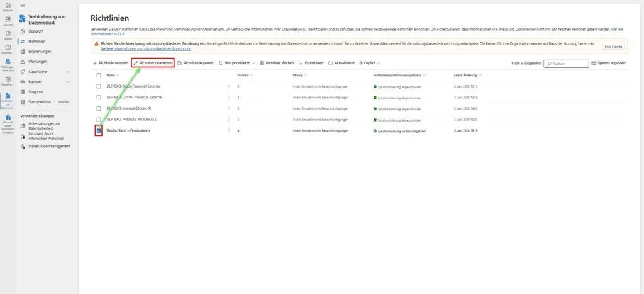Click the Richtlinie löschen trash icon
Image resolution: width=644 pixels, height=294 pixels.
(x=262, y=63)
